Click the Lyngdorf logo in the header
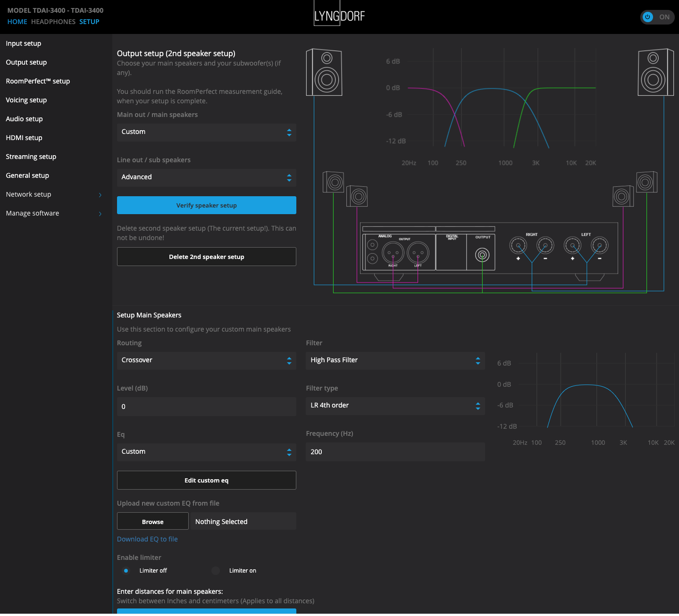 pos(339,16)
